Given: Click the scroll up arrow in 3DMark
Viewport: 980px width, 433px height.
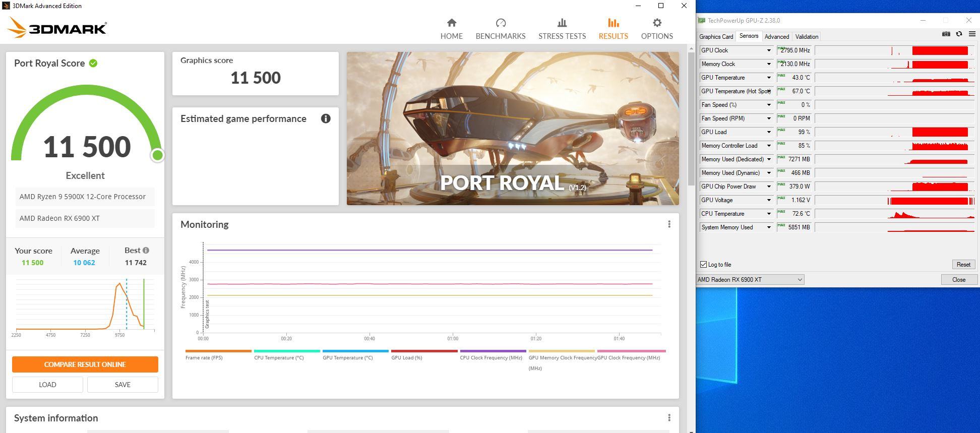Looking at the screenshot, I should [691, 48].
